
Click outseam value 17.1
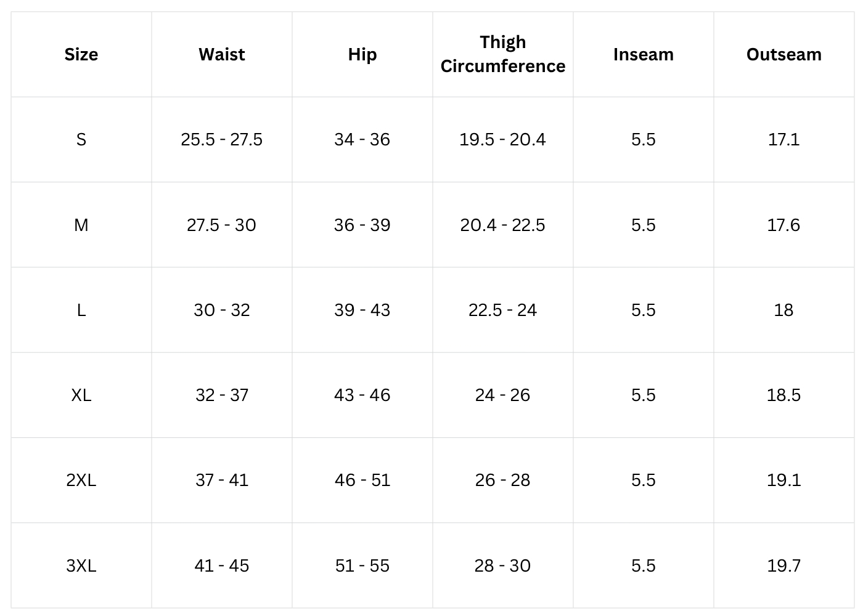pyautogui.click(x=784, y=139)
